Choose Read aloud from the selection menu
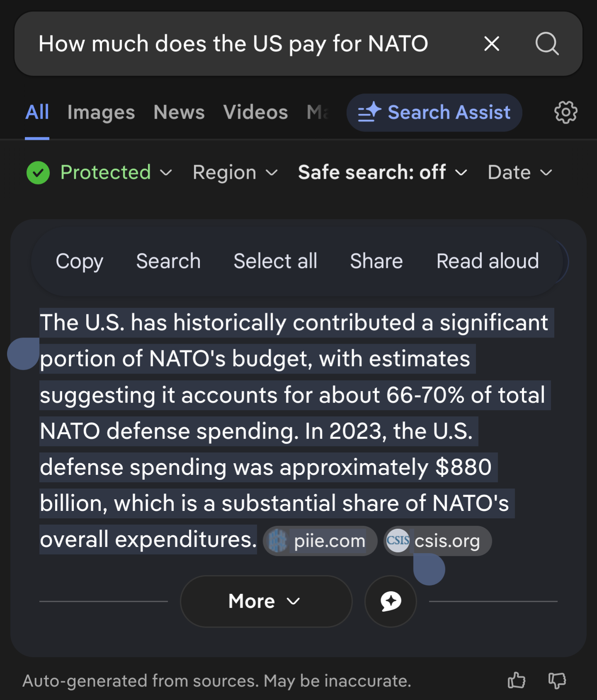This screenshot has width=597, height=700. click(487, 261)
